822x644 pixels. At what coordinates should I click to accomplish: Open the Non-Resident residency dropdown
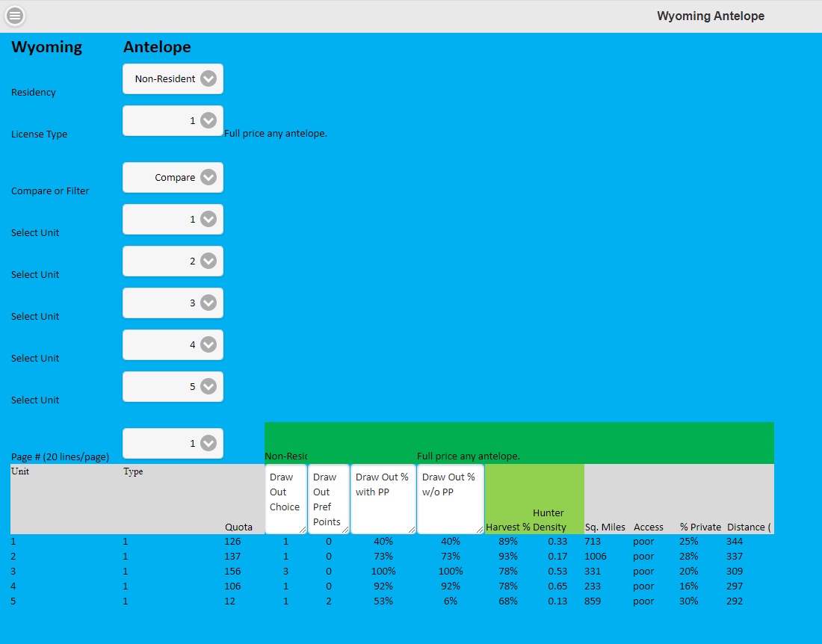(173, 79)
